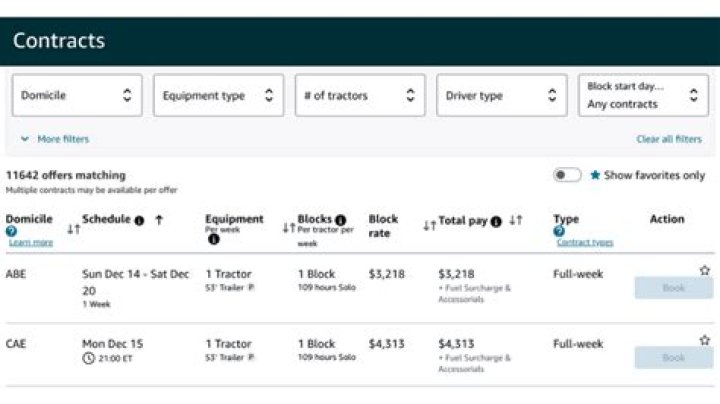720x404 pixels.
Task: Open the Driver type dropdown
Action: click(501, 96)
